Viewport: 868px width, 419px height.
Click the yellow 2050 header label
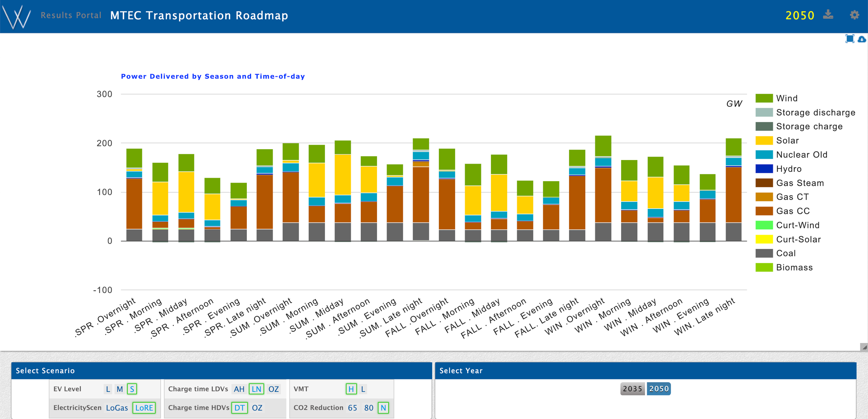pos(800,15)
